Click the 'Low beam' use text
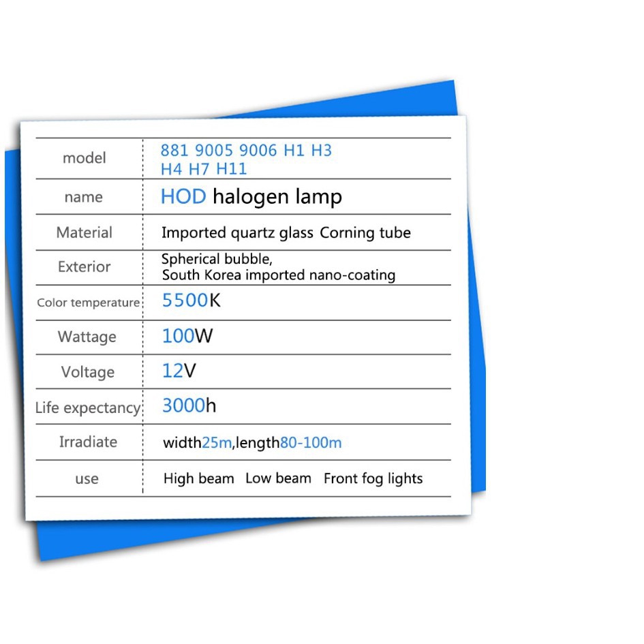Viewport: 644px width, 644px height. (278, 478)
